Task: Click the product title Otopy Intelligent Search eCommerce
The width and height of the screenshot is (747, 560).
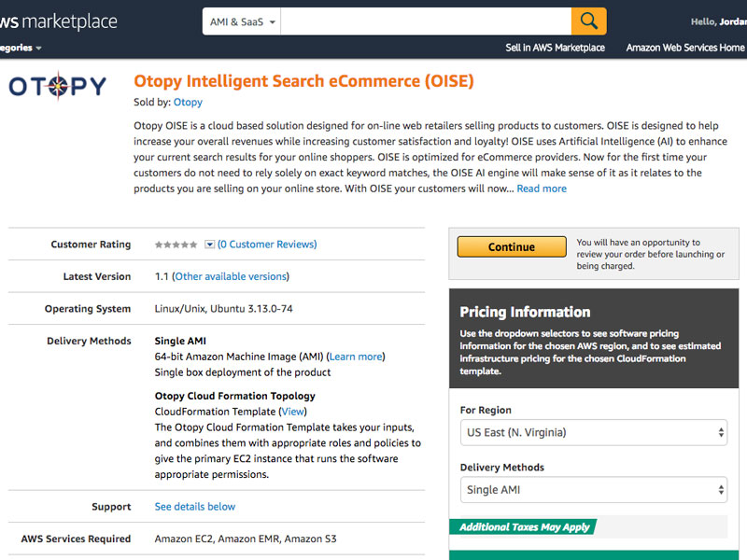Action: (x=304, y=81)
